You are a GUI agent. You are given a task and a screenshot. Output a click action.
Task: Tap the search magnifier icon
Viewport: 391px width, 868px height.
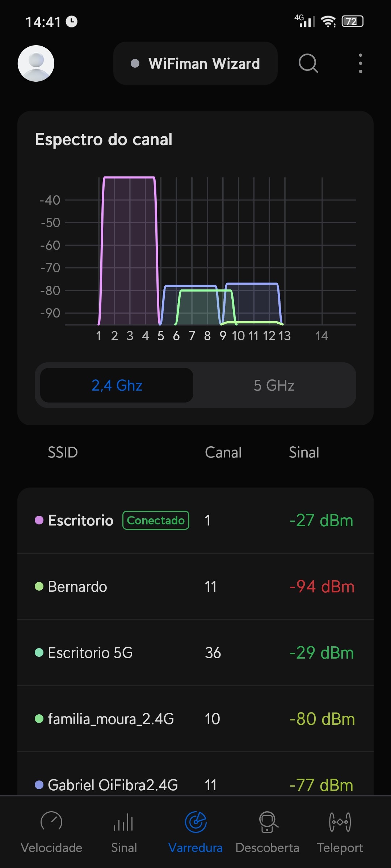pos(308,63)
